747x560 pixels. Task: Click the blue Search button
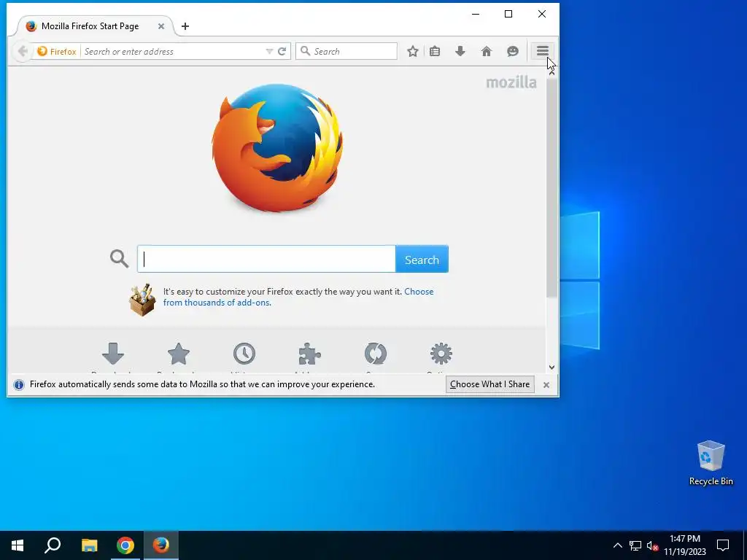pyautogui.click(x=422, y=259)
